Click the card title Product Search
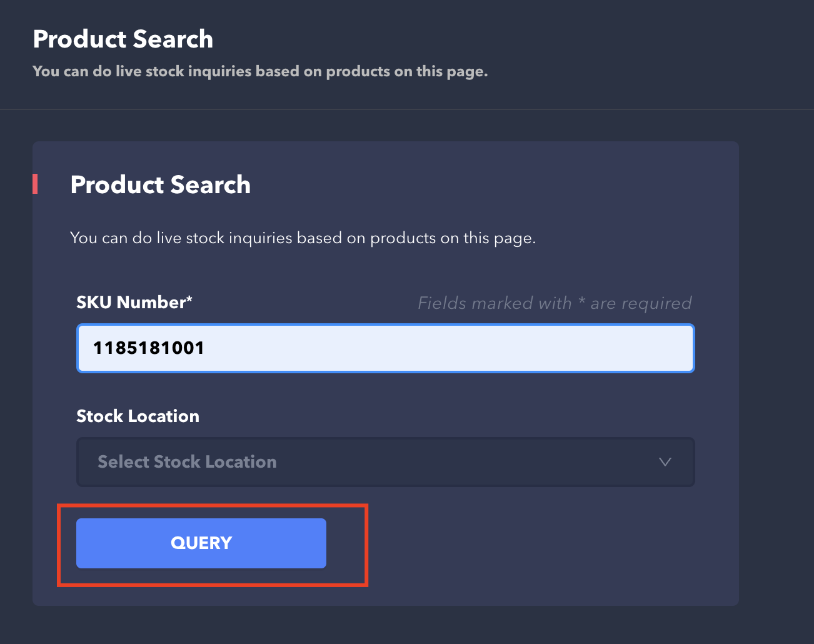The image size is (814, 644). 161,185
